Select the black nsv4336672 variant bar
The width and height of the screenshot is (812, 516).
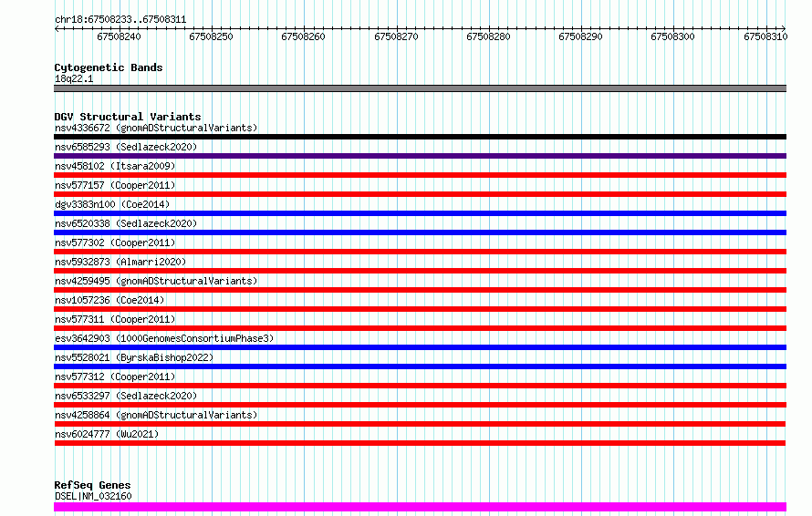(x=420, y=137)
